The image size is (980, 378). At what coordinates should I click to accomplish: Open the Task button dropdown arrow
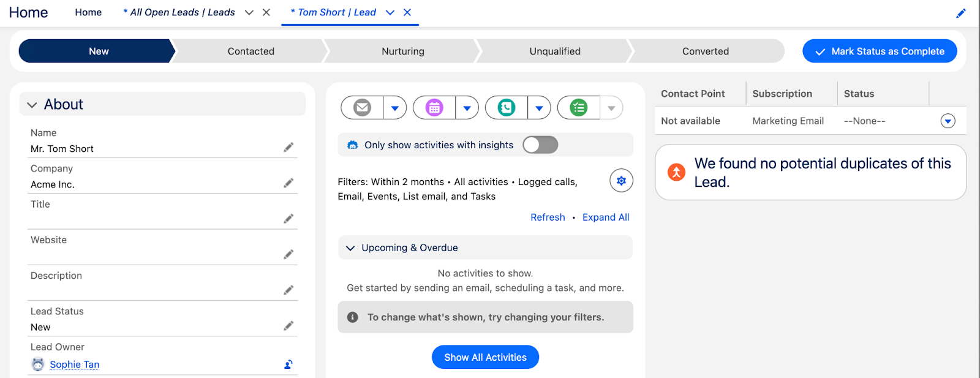pos(611,108)
